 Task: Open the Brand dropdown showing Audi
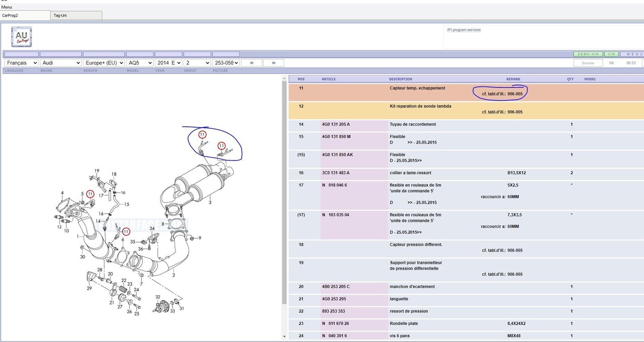coord(60,63)
